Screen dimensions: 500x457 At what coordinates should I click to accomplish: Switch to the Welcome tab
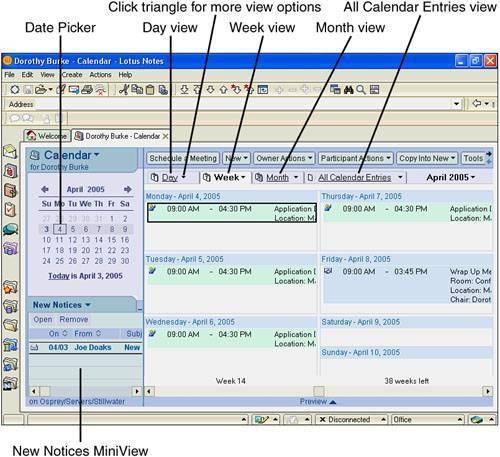click(x=47, y=136)
